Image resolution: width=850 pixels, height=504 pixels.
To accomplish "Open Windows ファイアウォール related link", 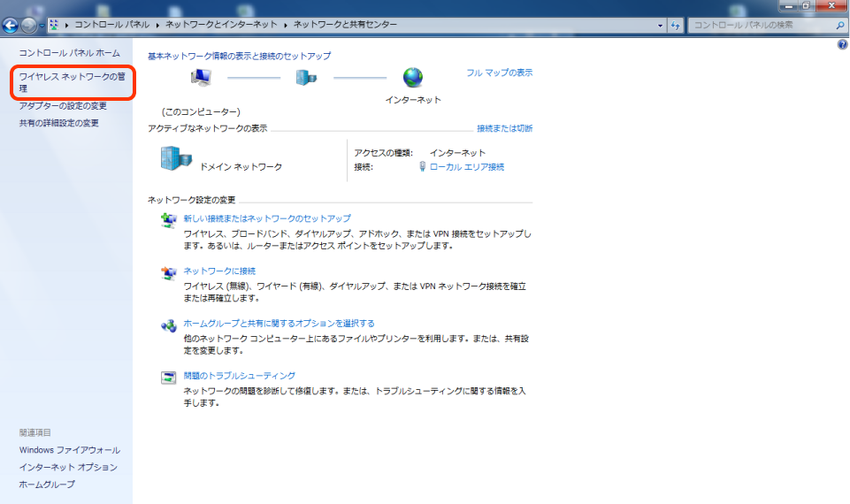I will click(x=69, y=450).
